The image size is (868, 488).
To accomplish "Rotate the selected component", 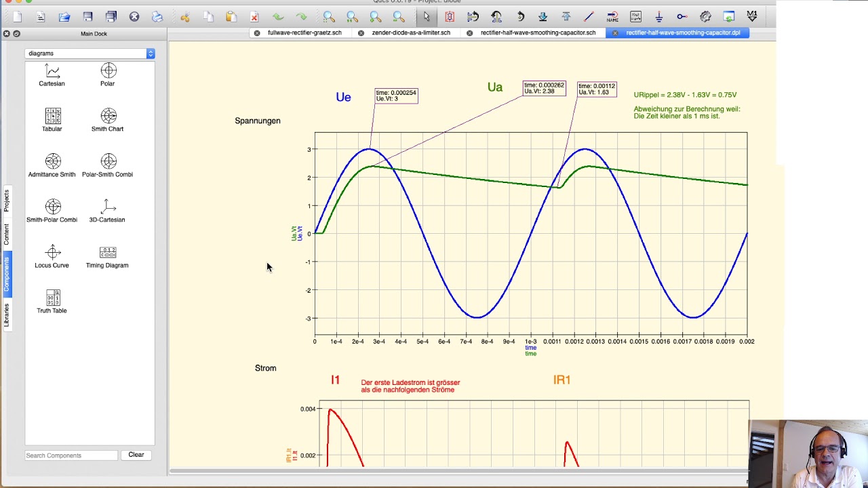I will pyautogui.click(x=520, y=17).
